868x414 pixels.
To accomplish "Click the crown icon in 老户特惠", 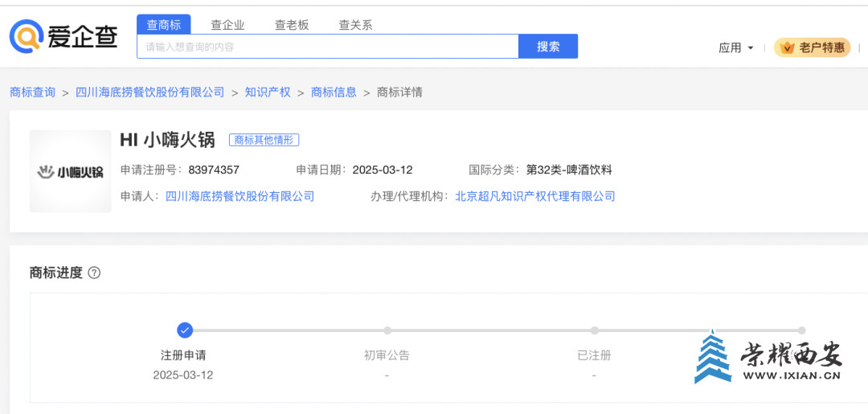I will tap(787, 47).
